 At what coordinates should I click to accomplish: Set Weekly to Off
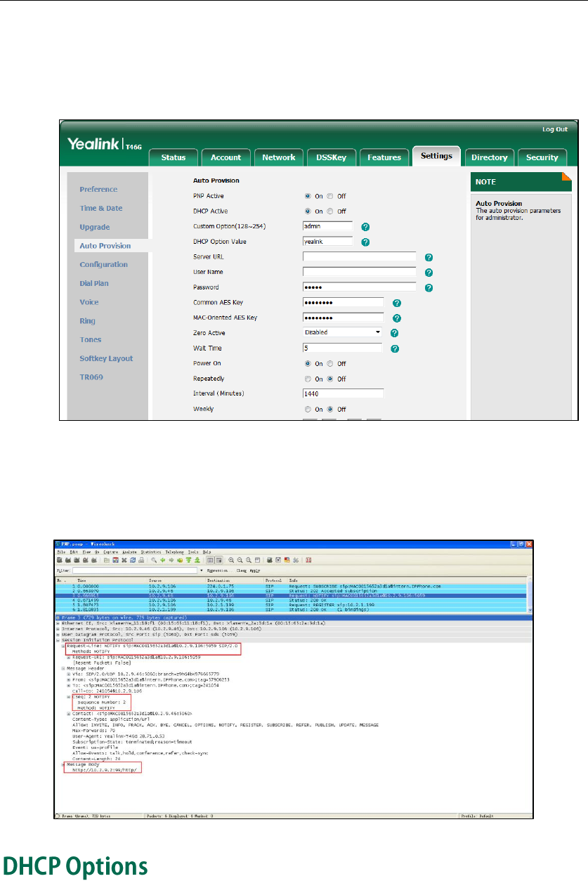[332, 409]
